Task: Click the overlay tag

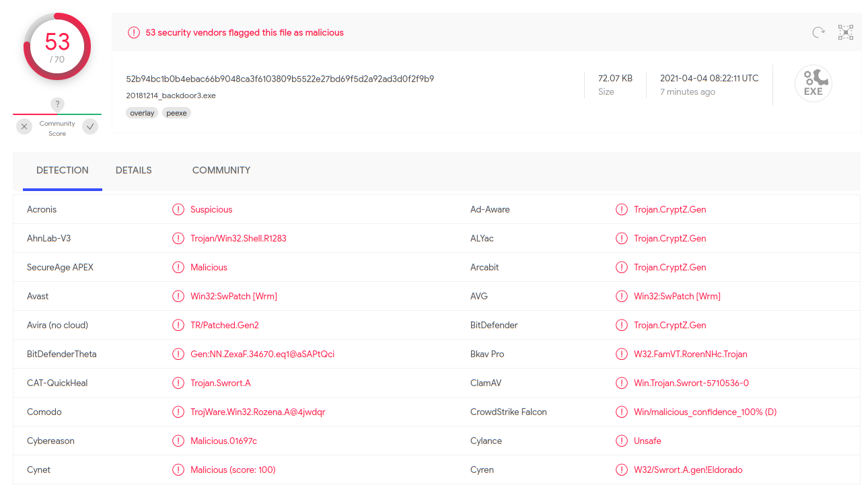Action: point(142,113)
